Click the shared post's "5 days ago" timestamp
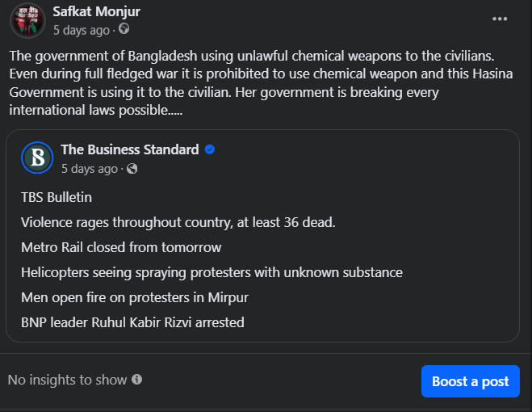 [x=89, y=169]
